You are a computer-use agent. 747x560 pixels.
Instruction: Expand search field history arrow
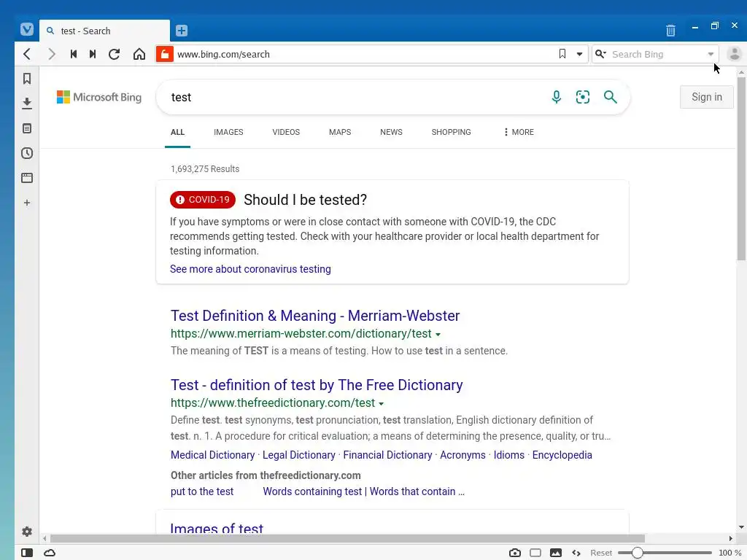point(711,54)
